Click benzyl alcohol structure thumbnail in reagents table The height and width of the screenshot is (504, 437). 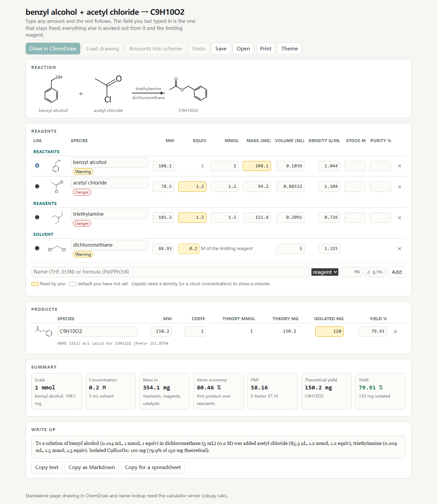point(57,166)
